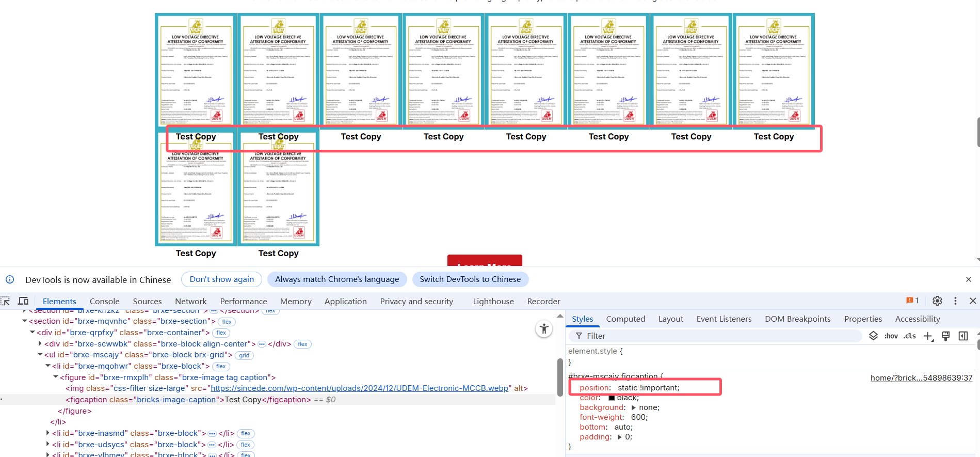The height and width of the screenshot is (457, 980).
Task: Open the Properties pane tab
Action: click(x=863, y=319)
